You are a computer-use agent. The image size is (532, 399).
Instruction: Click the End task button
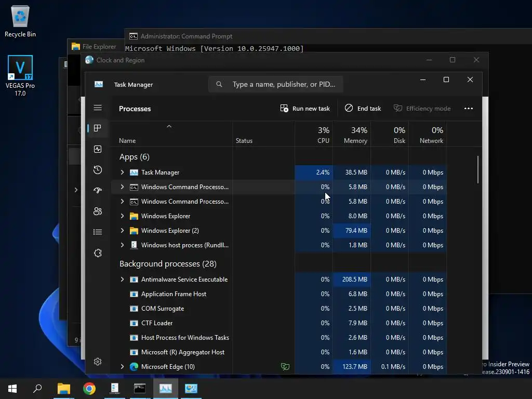point(363,108)
